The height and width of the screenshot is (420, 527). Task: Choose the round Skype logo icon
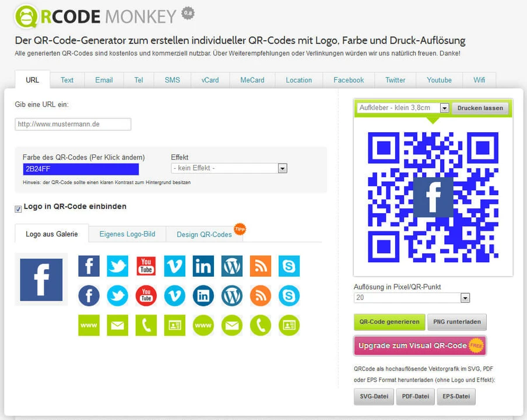pos(289,296)
